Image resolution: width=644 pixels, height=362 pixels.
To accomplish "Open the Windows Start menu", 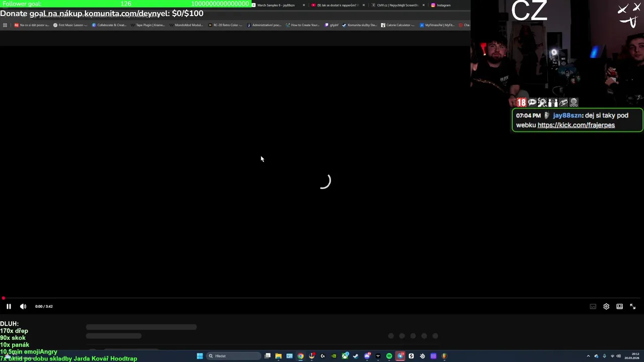I will tap(200, 356).
